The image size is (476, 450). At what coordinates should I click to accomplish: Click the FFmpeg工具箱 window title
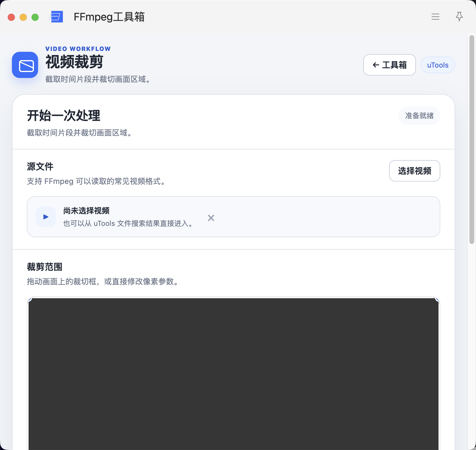coord(109,17)
